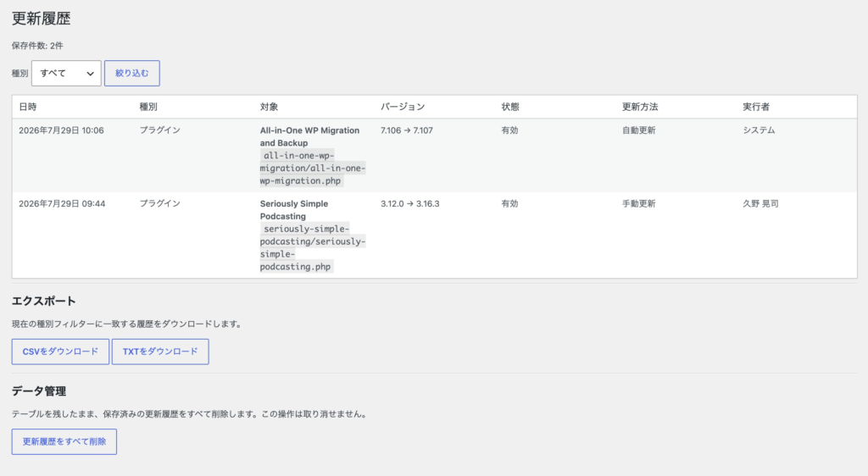Click the seriously-simple-podcasting.php file path
Screen dimensions: 868x476
pos(313,247)
